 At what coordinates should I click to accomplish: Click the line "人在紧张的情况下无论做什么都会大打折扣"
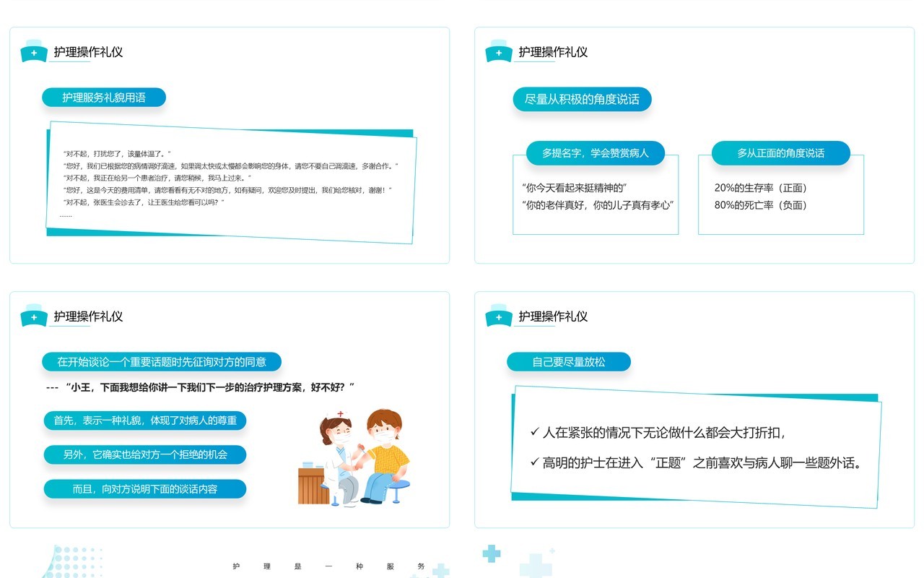pos(663,433)
